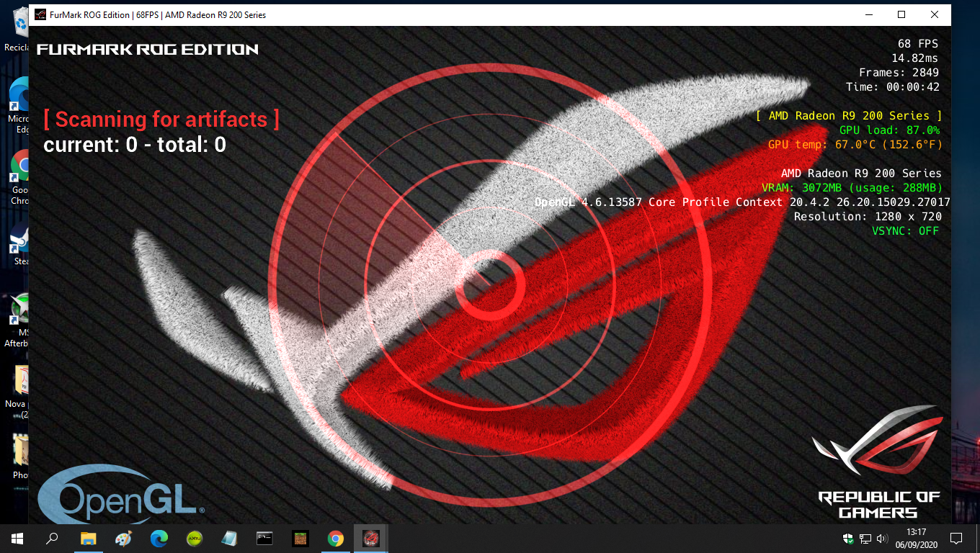Maximize the FurMark ROG Edition window
980x553 pixels.
[901, 14]
